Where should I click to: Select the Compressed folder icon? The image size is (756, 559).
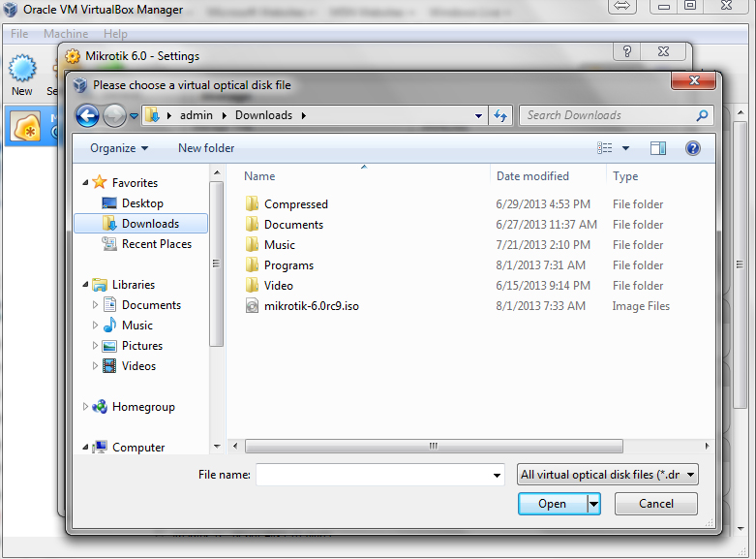tap(252, 203)
